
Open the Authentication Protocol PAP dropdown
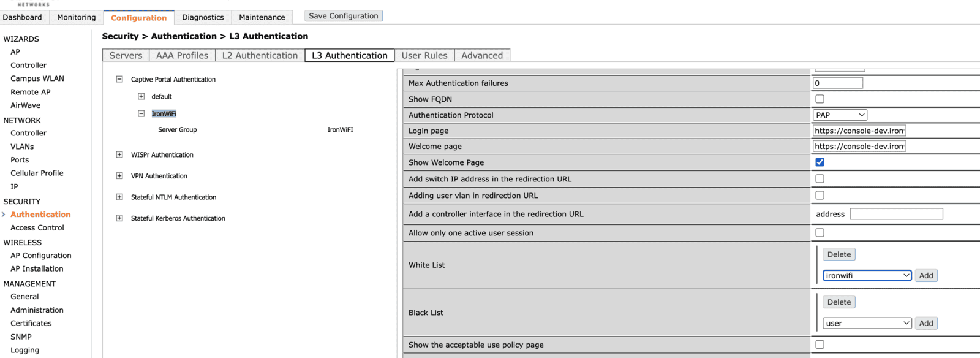point(840,115)
